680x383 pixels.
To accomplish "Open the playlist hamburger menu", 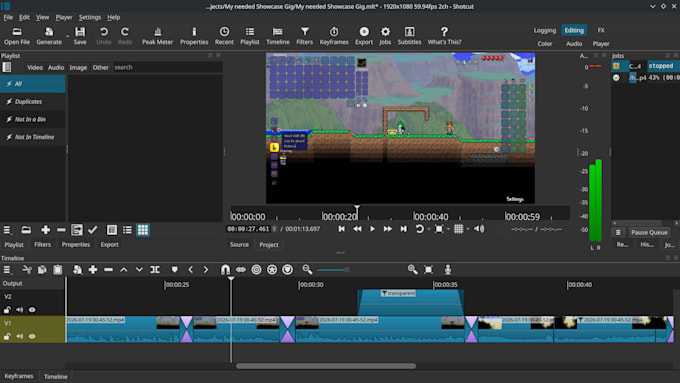I will [x=7, y=230].
